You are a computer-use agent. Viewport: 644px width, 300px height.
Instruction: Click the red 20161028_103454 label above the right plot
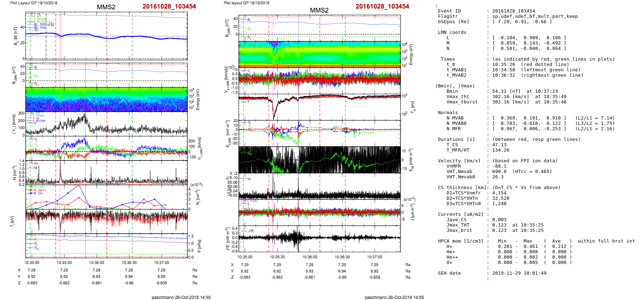tap(382, 6)
